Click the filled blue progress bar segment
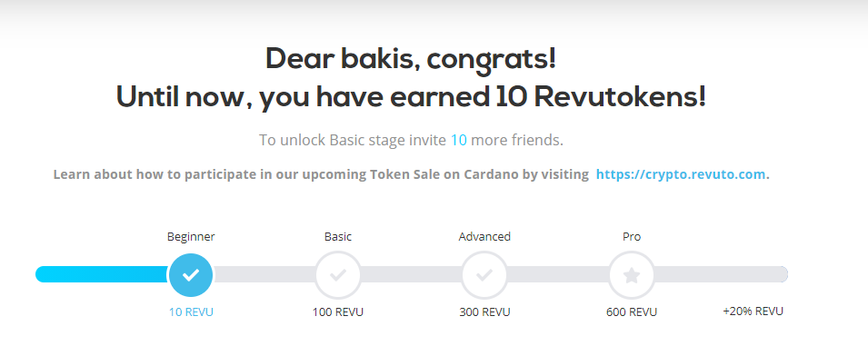The width and height of the screenshot is (868, 346). pos(102,274)
